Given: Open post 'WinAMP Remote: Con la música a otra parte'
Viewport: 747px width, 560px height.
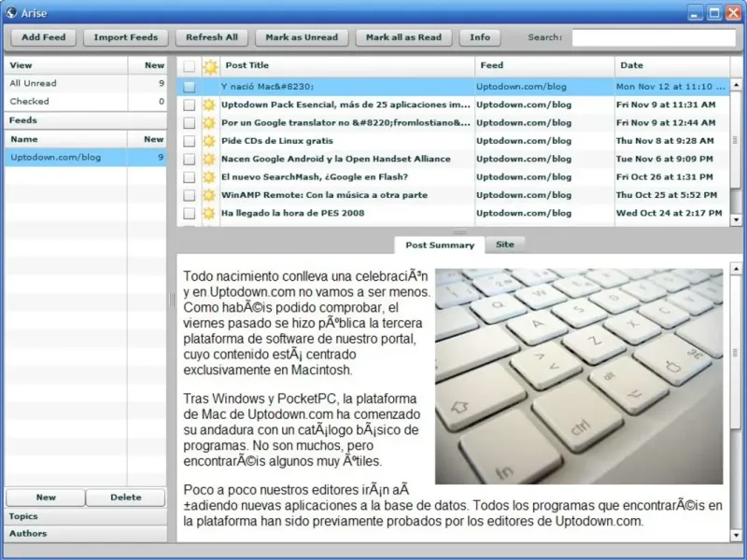Looking at the screenshot, I should (324, 195).
